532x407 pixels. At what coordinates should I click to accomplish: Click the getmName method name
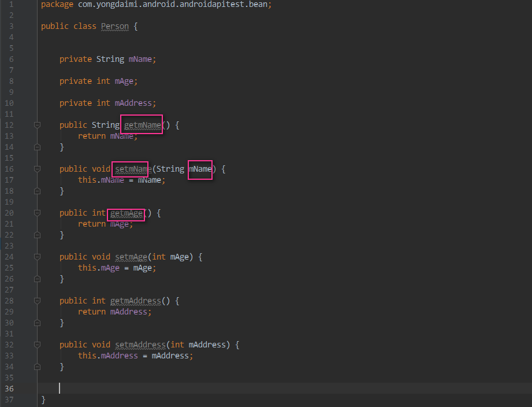[x=143, y=125]
